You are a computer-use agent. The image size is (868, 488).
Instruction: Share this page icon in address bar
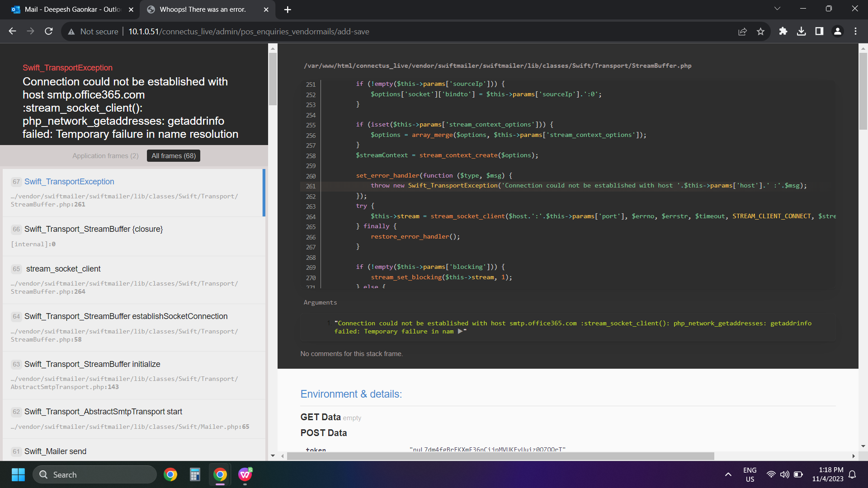742,32
